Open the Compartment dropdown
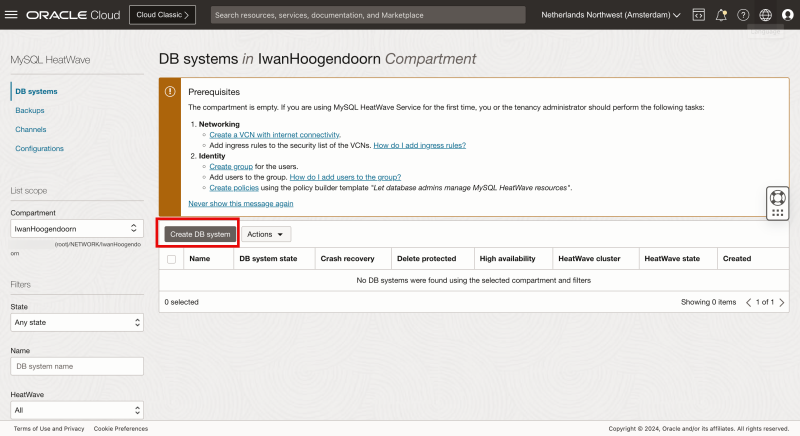This screenshot has height=436, width=800. tap(77, 229)
